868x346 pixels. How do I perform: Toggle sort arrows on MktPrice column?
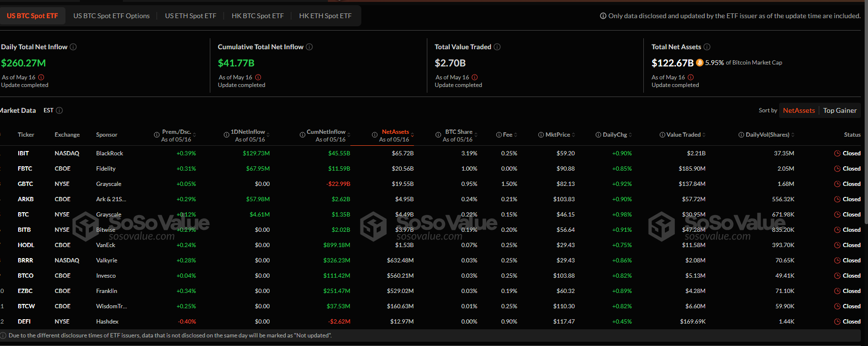click(x=574, y=135)
